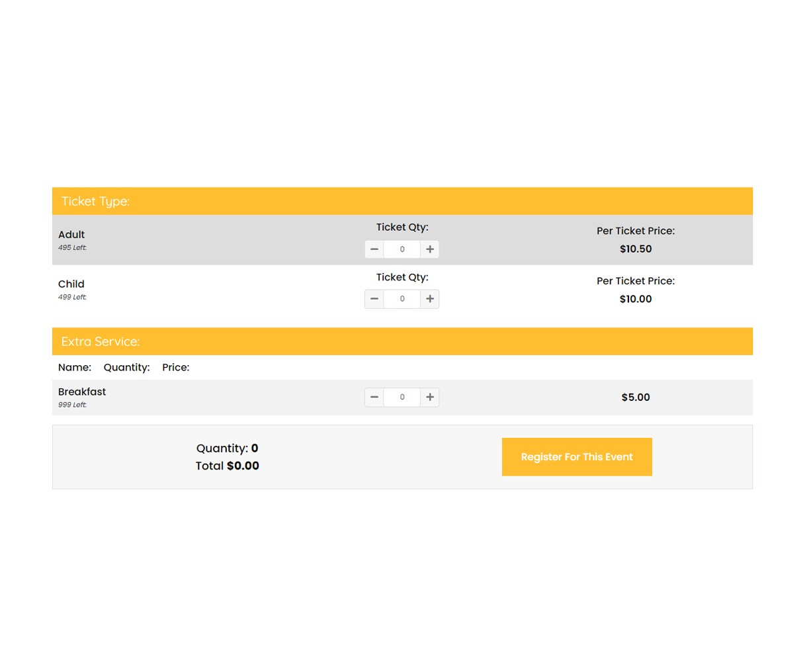
Task: Click the Ticket Type header
Action: click(402, 201)
